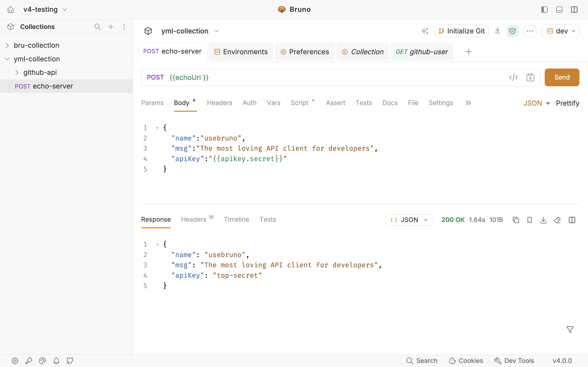Open the JSON body type dropdown
Image resolution: width=588 pixels, height=367 pixels.
pos(537,103)
